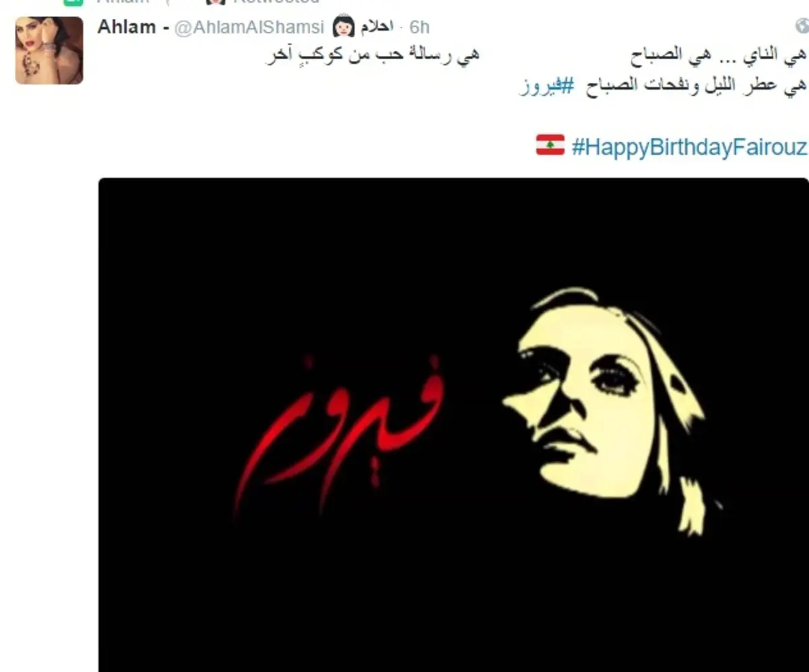Expand the attached Fairouz image
This screenshot has width=809, height=672.
tap(453, 425)
